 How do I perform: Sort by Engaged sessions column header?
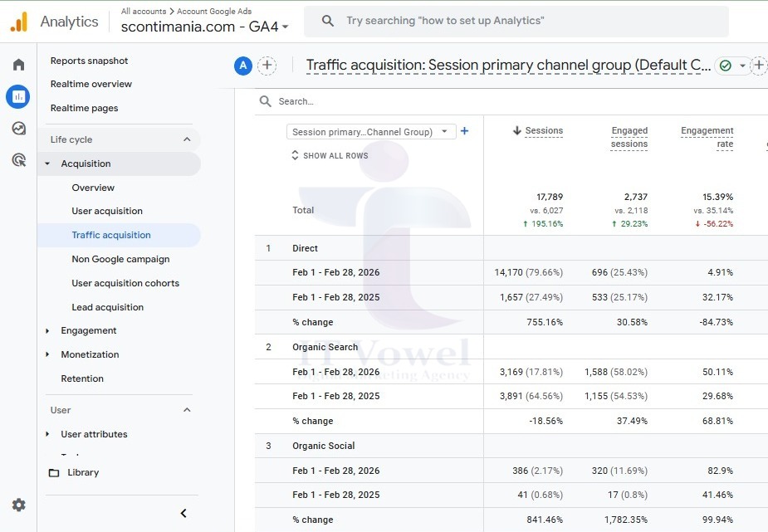click(629, 137)
